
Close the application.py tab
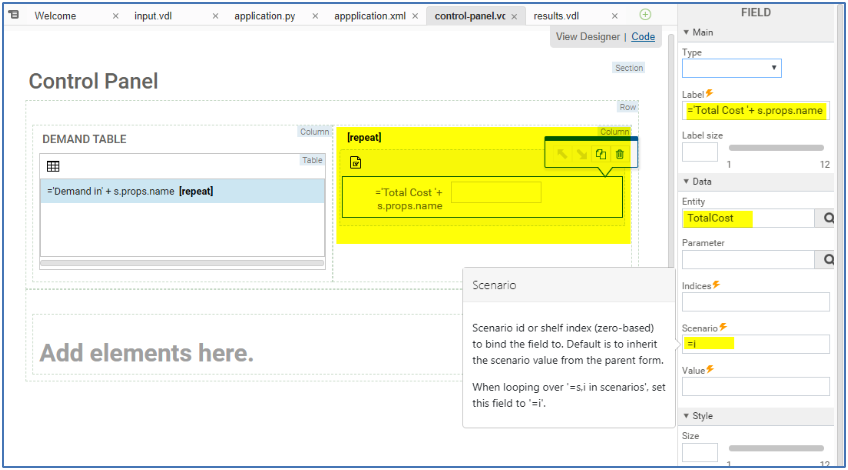(315, 16)
